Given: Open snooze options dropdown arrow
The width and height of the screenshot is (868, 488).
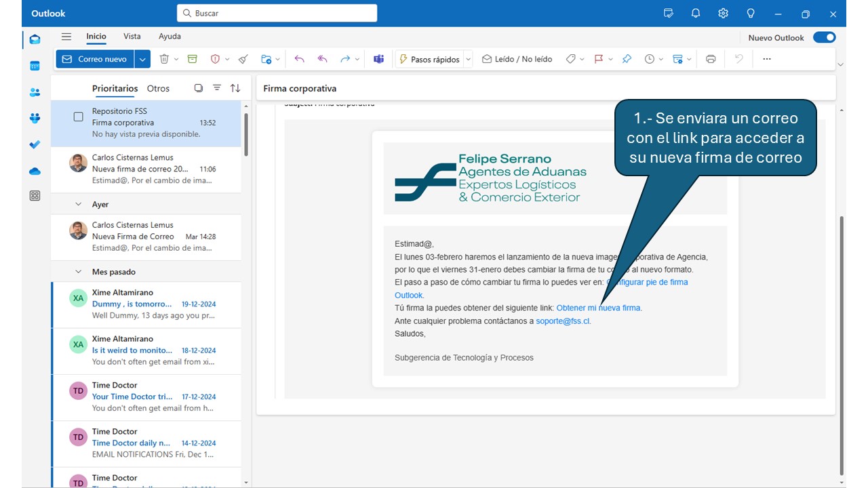Looking at the screenshot, I should click(x=661, y=59).
